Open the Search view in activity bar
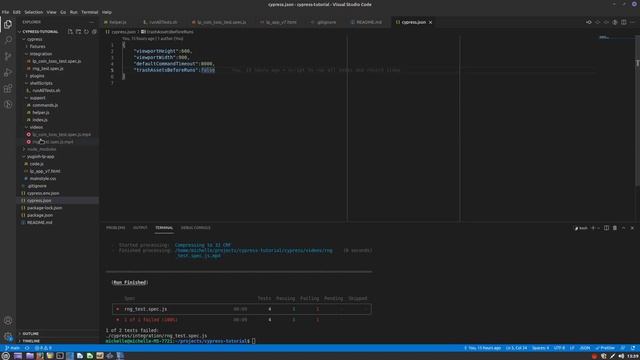The width and height of the screenshot is (640, 360). (8, 40)
